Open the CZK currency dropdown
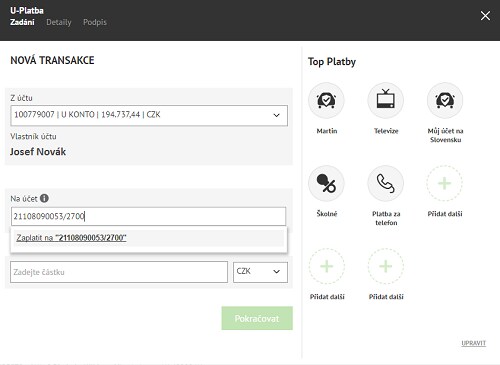Image resolution: width=500 pixels, height=365 pixels. click(x=260, y=272)
